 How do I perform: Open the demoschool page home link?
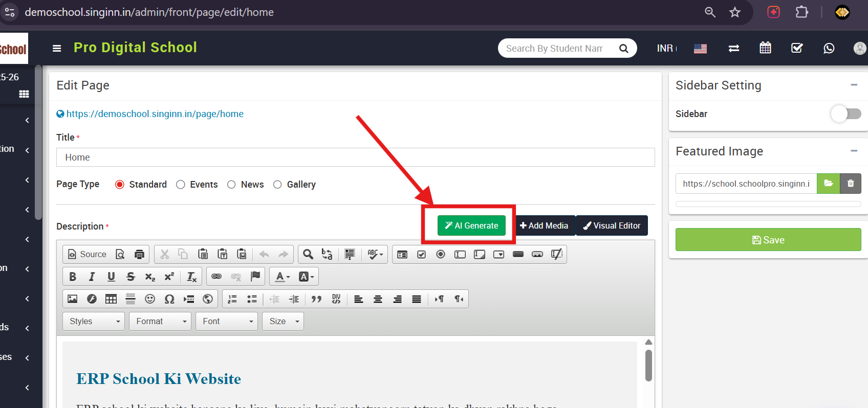[x=155, y=114]
